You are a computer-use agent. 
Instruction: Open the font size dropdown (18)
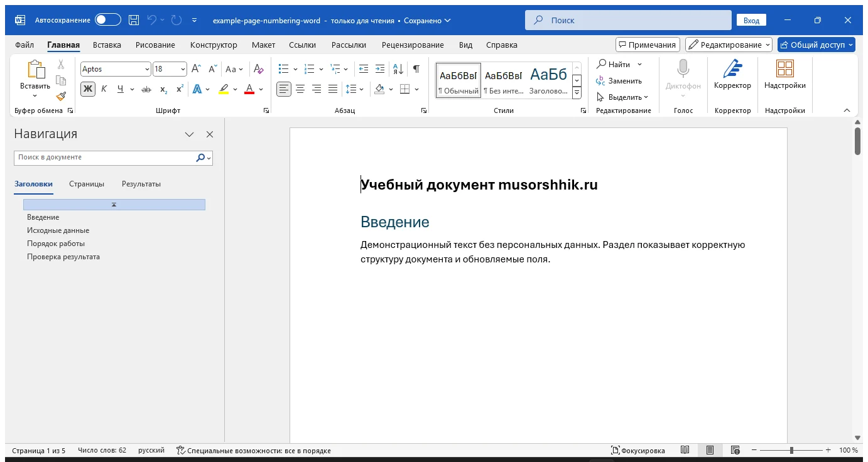183,69
